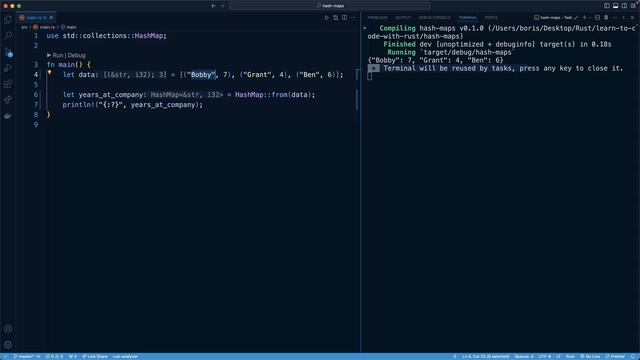Select the main.rs editor tab
Screen dimensions: 640x360
point(36,18)
